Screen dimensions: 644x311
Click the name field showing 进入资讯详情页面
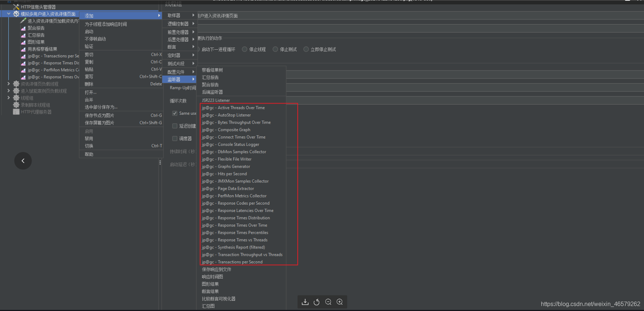pyautogui.click(x=420, y=16)
